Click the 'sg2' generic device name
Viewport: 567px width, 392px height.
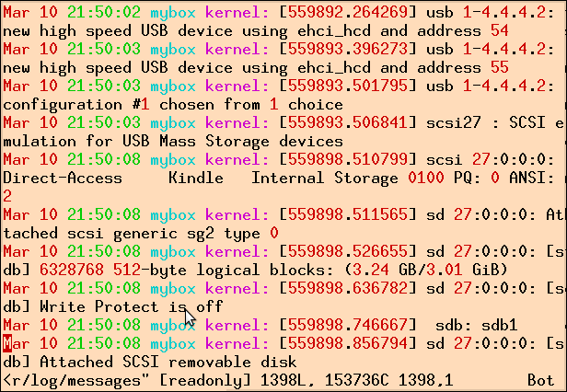tap(201, 233)
